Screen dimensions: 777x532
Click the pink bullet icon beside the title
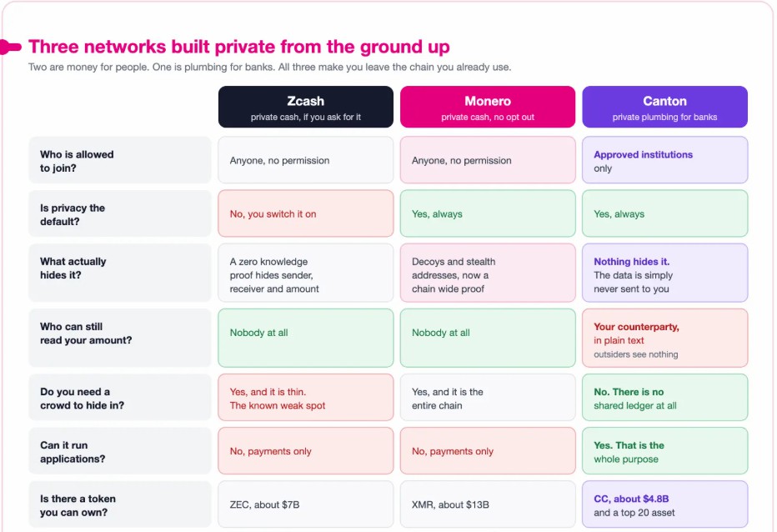(x=10, y=47)
